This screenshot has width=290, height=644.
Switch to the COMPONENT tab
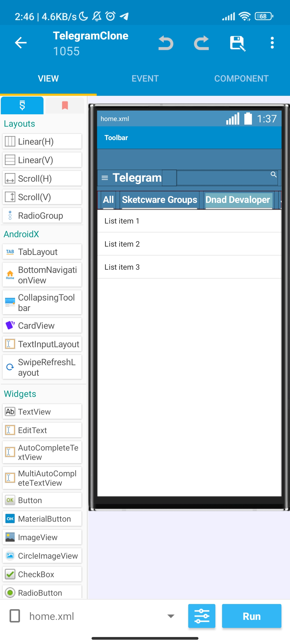pos(241,78)
